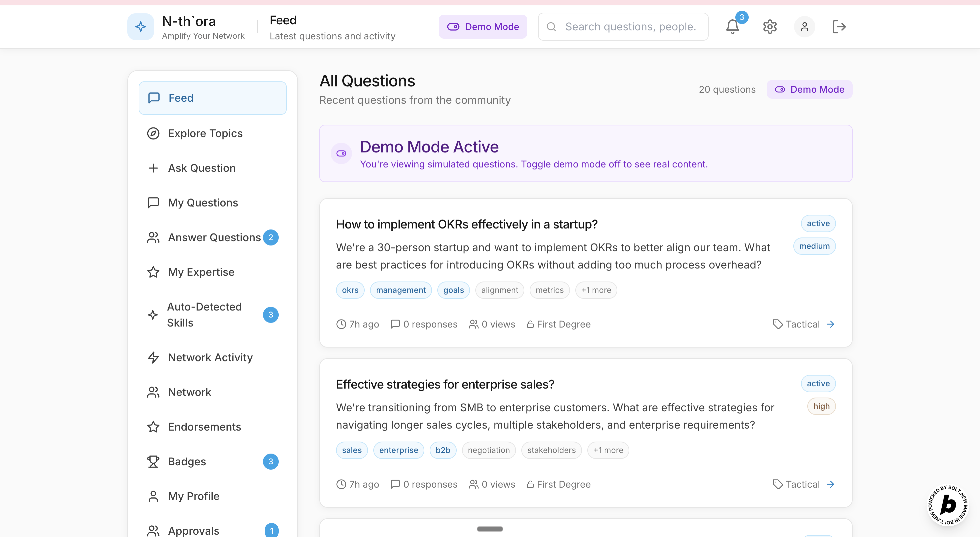Select the 'okrs' tag chip
This screenshot has width=980, height=537.
coord(350,290)
